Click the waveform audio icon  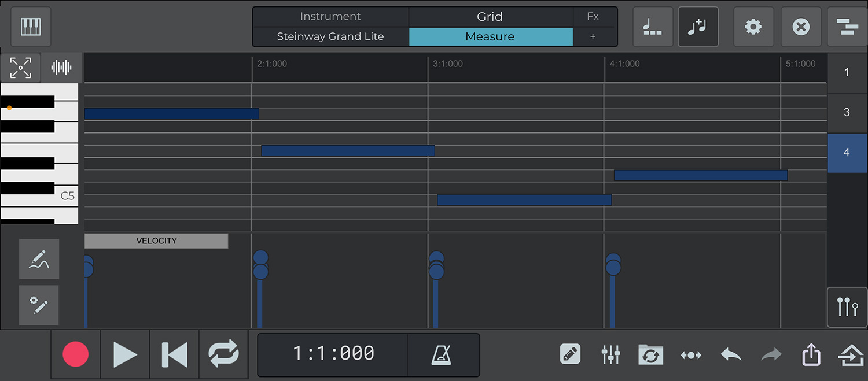point(61,68)
